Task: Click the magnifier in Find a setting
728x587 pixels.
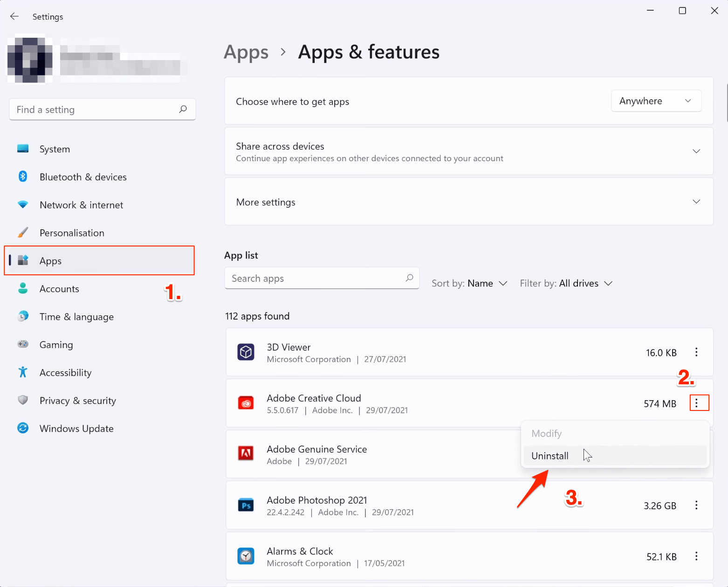Action: coord(183,109)
